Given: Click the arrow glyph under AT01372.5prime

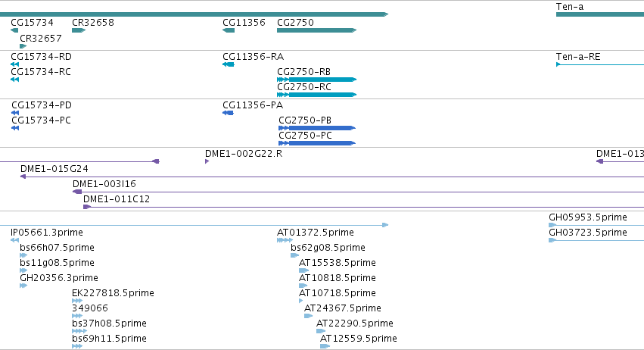Looking at the screenshot, I should [x=285, y=240].
